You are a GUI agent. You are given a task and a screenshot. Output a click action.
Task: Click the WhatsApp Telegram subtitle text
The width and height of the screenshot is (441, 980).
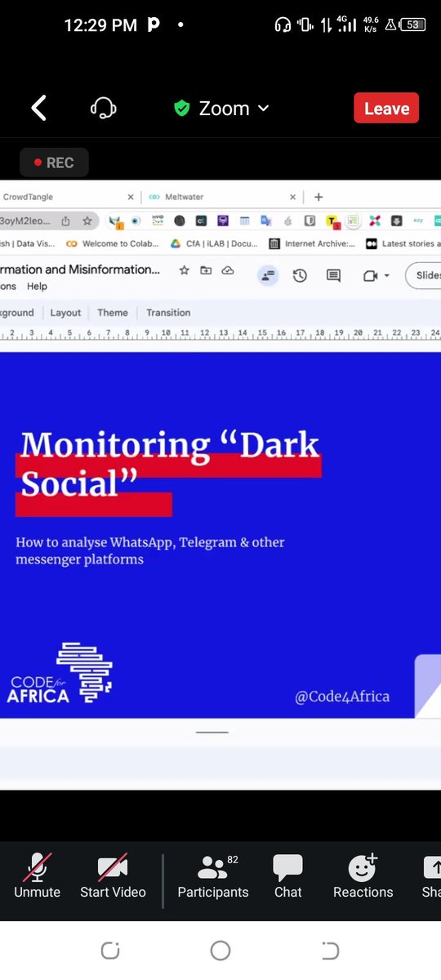click(149, 550)
